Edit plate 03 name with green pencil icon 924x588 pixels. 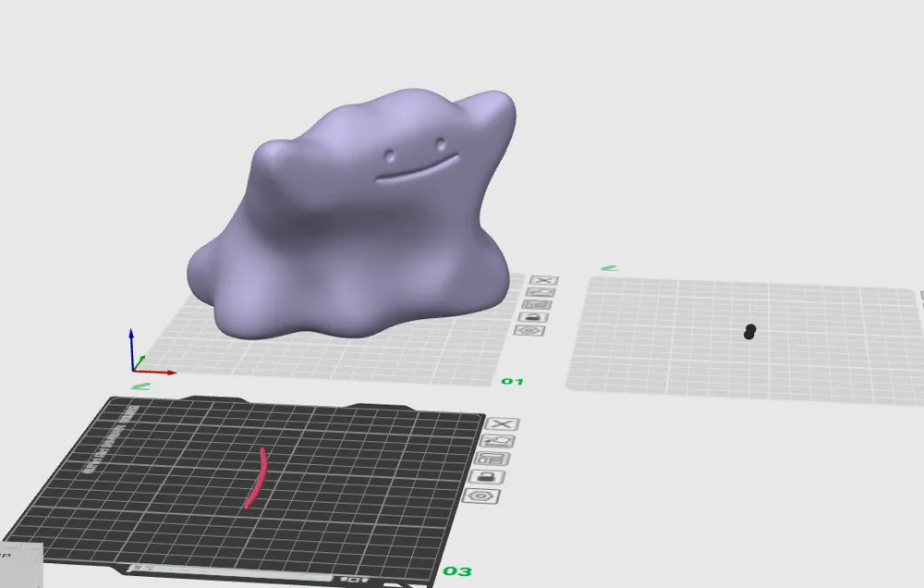[140, 386]
